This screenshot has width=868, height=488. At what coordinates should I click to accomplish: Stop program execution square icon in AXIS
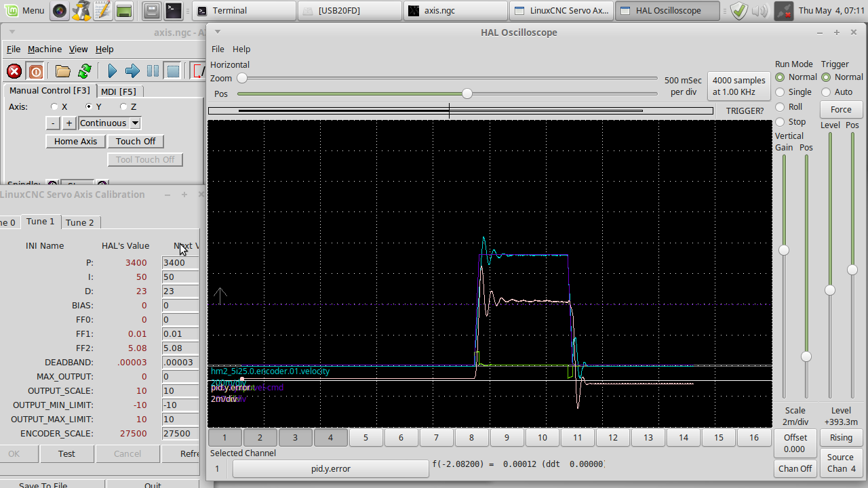pos(174,71)
